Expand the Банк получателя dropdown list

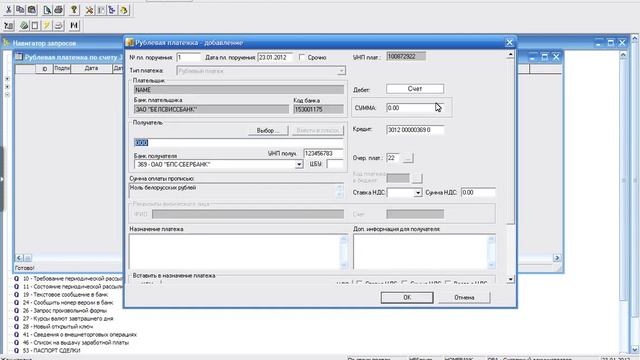(299, 164)
